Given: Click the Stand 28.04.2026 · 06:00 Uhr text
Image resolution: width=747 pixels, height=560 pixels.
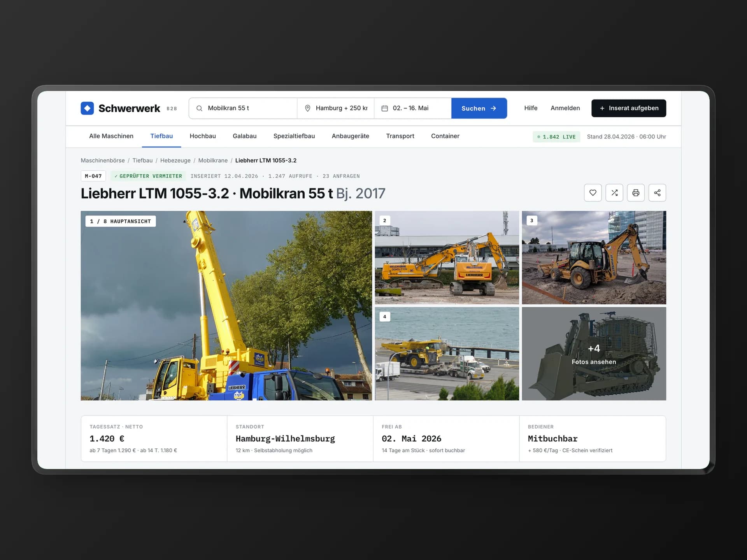Looking at the screenshot, I should [x=626, y=137].
